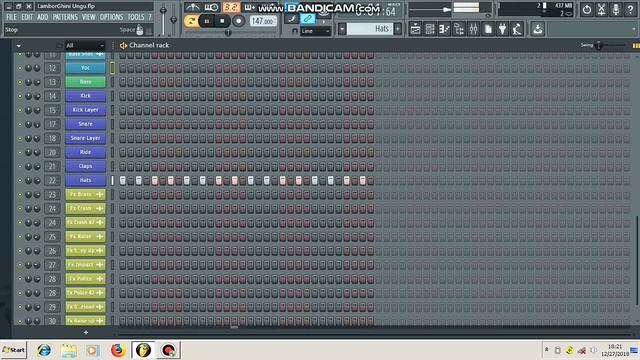Toggle the link/chain snap icon
Image resolution: width=640 pixels, height=360 pixels.
[308, 18]
